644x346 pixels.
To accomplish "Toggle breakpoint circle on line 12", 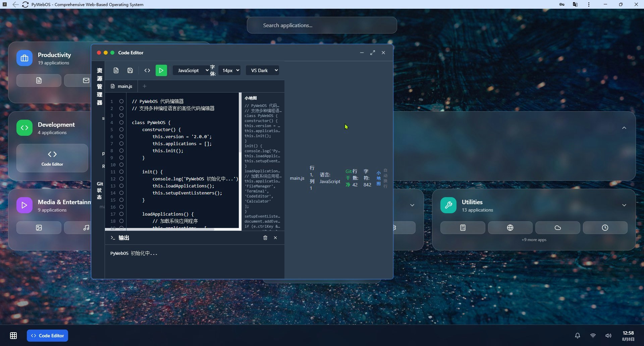I will (x=121, y=179).
